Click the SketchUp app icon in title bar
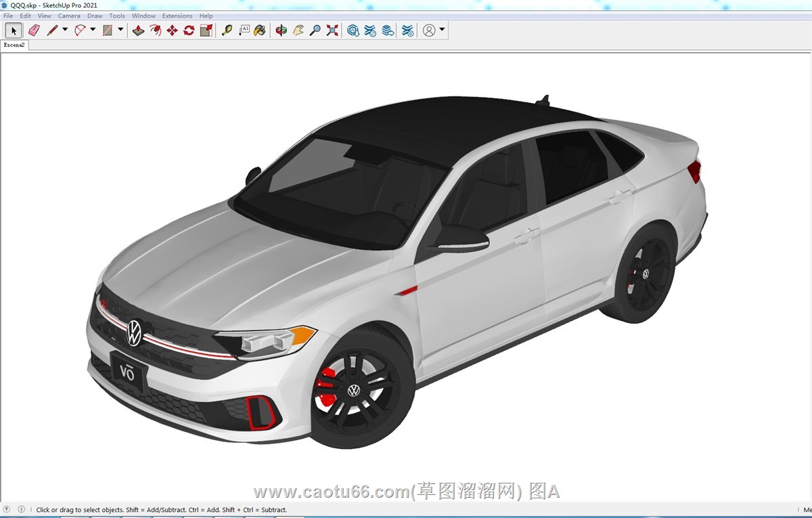The image size is (812, 518). pos(5,5)
